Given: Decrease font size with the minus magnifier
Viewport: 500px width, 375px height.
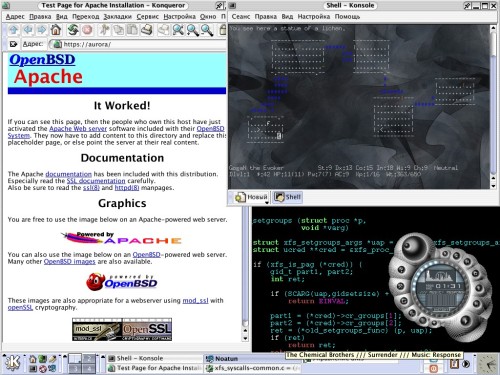Looking at the screenshot, I should [207, 30].
